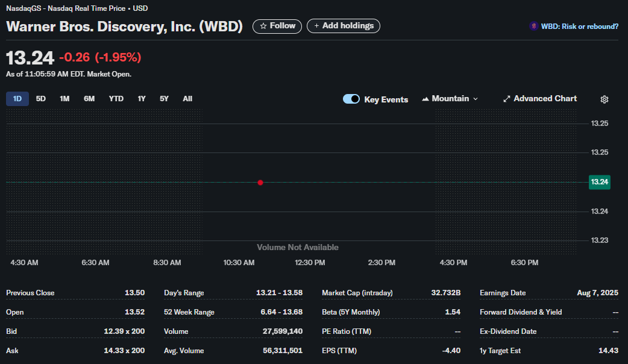
Task: Click the Ask value 14.33 x 200
Action: point(124,350)
